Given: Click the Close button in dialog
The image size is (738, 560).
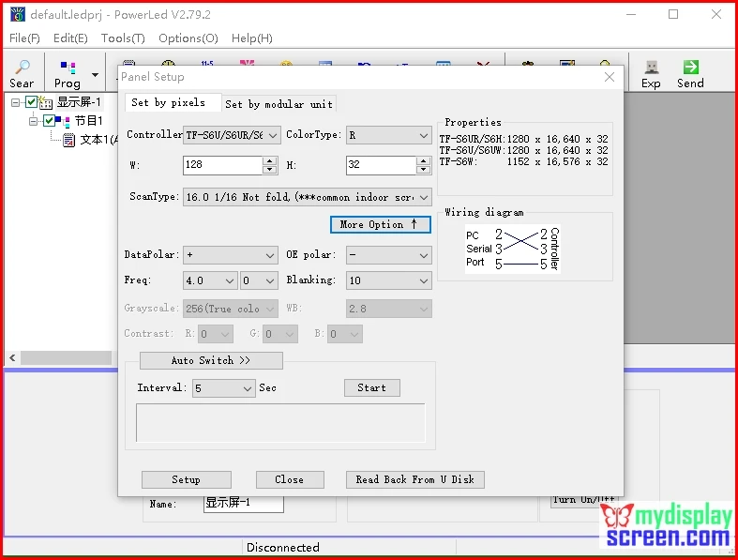Looking at the screenshot, I should [290, 480].
